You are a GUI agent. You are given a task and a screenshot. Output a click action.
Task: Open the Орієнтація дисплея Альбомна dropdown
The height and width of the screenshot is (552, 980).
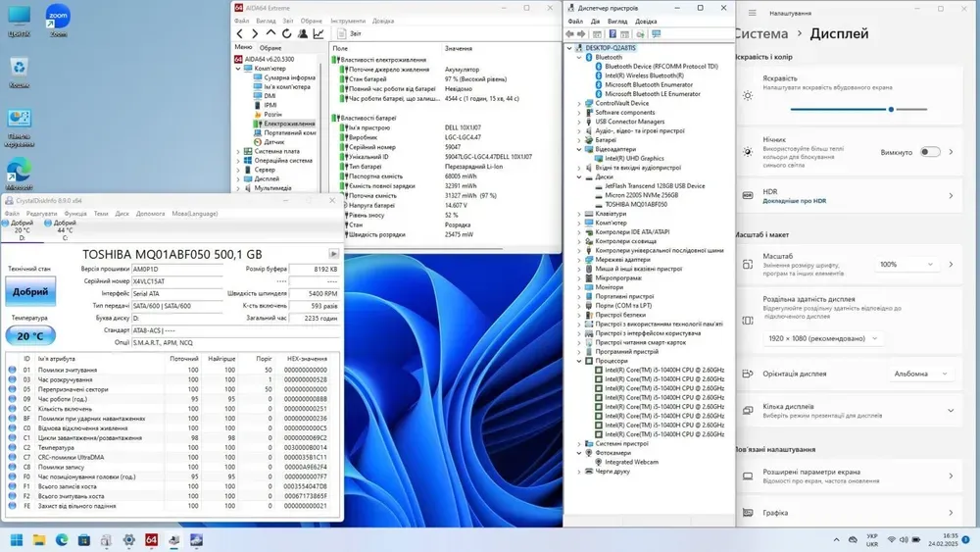(x=922, y=373)
